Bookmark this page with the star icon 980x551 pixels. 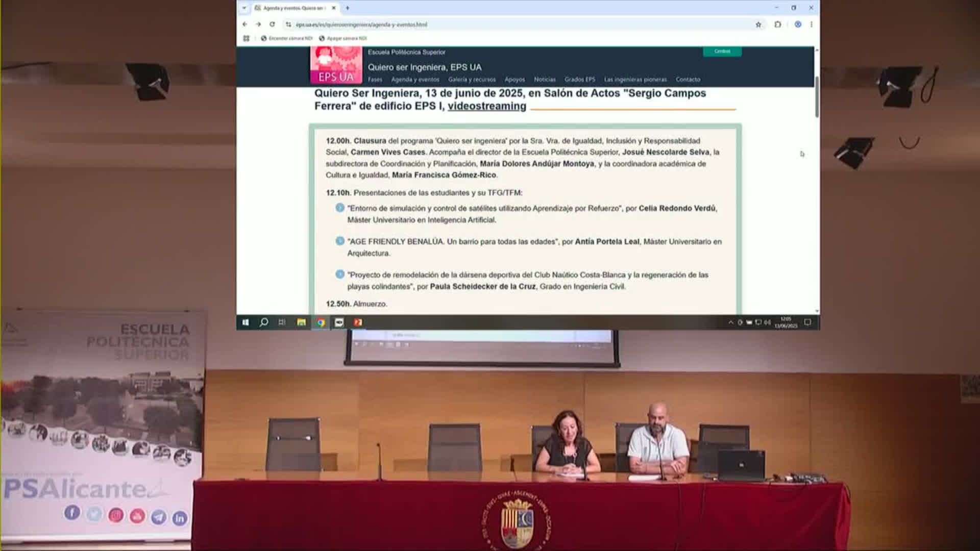coord(758,24)
